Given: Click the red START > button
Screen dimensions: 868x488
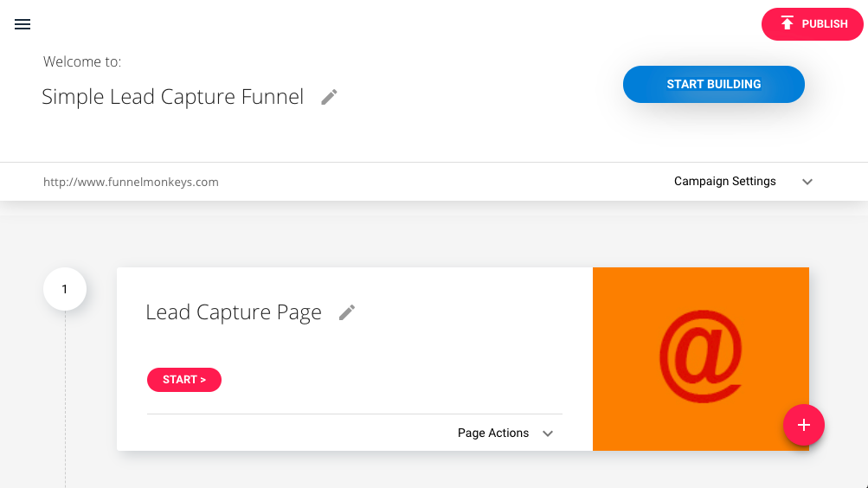Looking at the screenshot, I should pyautogui.click(x=184, y=380).
